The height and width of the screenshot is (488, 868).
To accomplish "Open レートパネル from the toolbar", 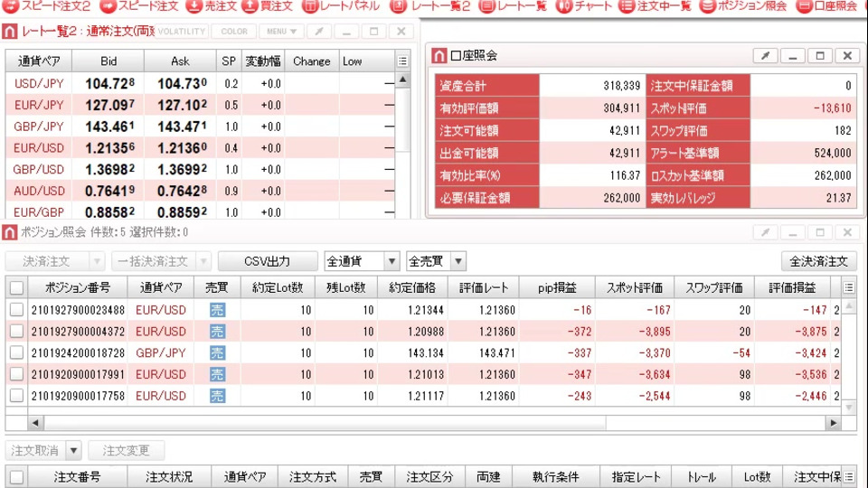I will pos(341,6).
